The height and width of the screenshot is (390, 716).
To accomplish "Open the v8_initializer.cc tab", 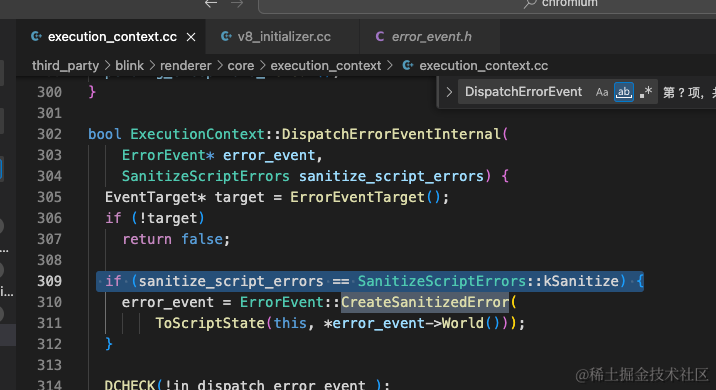I will (x=284, y=37).
